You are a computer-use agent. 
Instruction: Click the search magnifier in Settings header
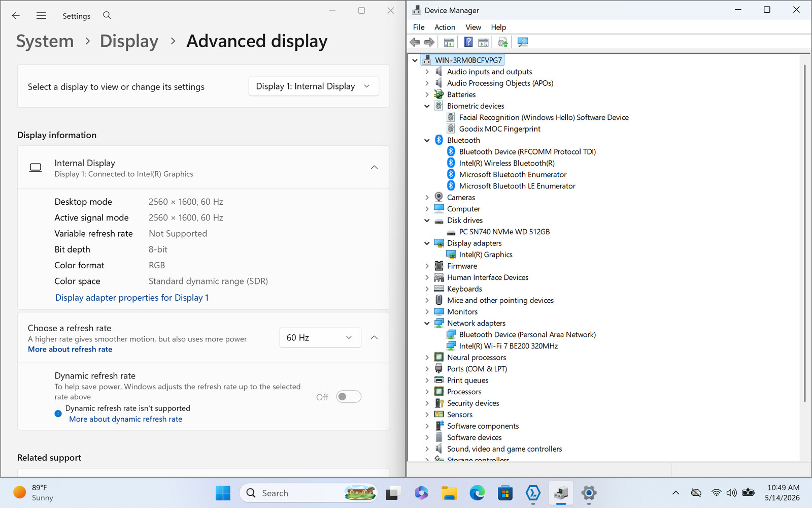[107, 15]
